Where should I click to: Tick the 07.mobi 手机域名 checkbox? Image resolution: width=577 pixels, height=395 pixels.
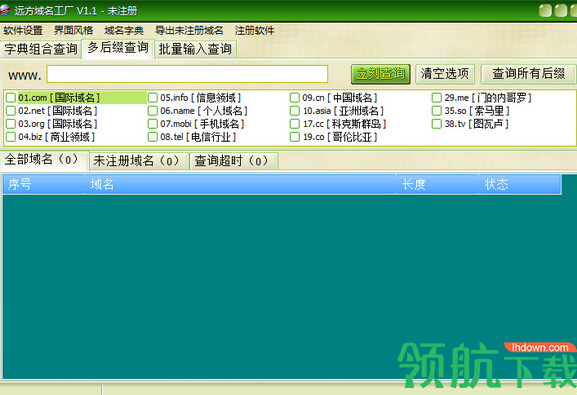(153, 124)
